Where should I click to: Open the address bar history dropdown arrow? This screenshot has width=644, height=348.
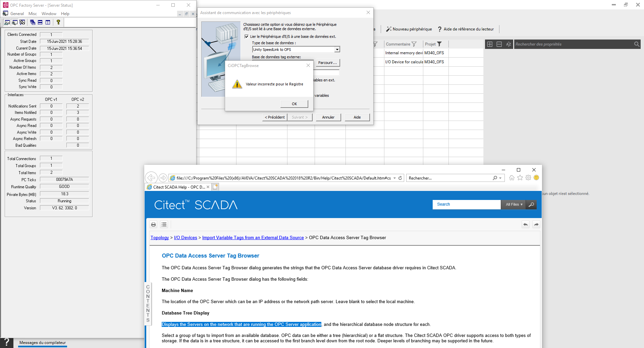(395, 178)
